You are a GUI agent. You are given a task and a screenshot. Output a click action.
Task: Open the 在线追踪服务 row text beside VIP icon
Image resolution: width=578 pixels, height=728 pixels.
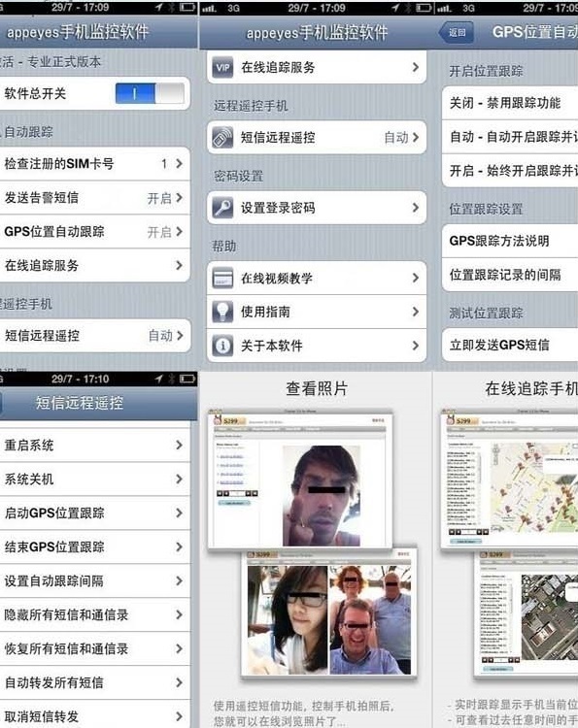(x=278, y=68)
